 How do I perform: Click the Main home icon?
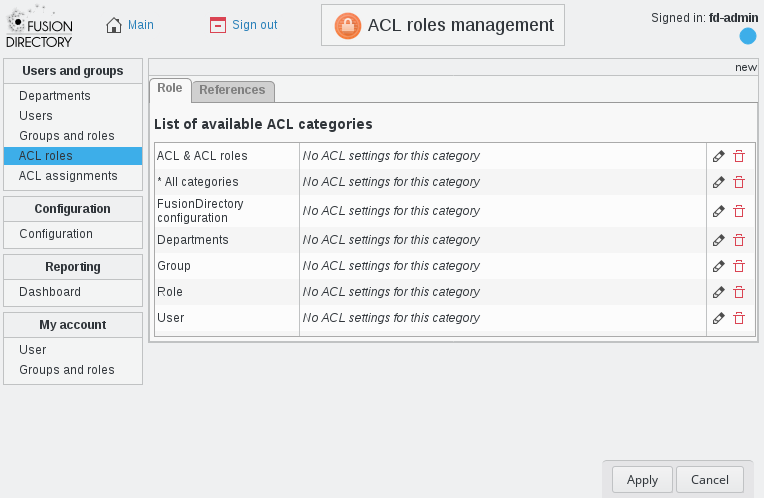click(x=114, y=25)
